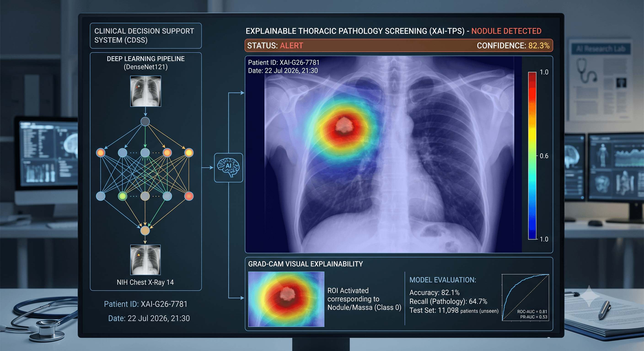The height and width of the screenshot is (351, 644).
Task: Click the PR-AUC = 0.53 label
Action: (534, 317)
